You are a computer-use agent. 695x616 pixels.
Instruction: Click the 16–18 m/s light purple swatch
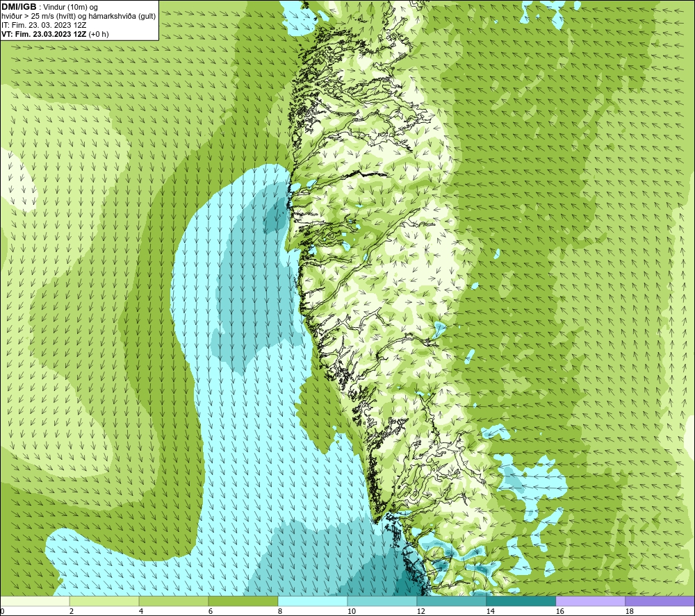click(x=590, y=601)
